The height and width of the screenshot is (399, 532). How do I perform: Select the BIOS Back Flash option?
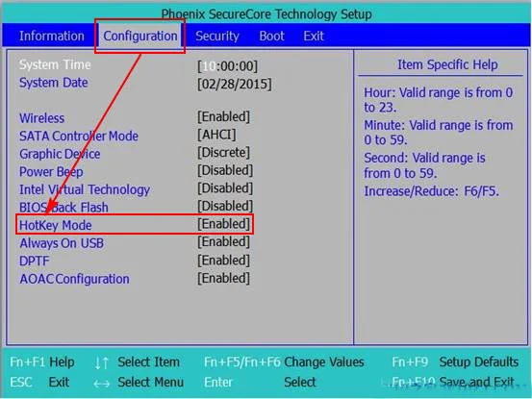[x=63, y=207]
